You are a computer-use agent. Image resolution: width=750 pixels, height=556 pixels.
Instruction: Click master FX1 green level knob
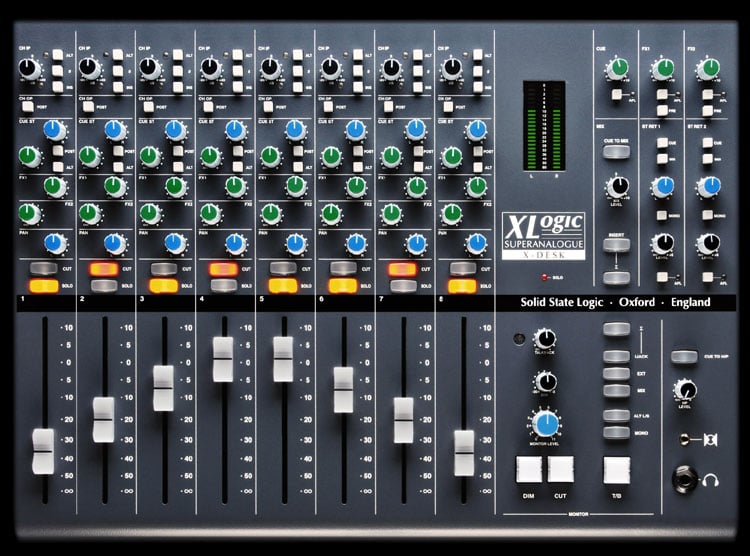coord(663,69)
